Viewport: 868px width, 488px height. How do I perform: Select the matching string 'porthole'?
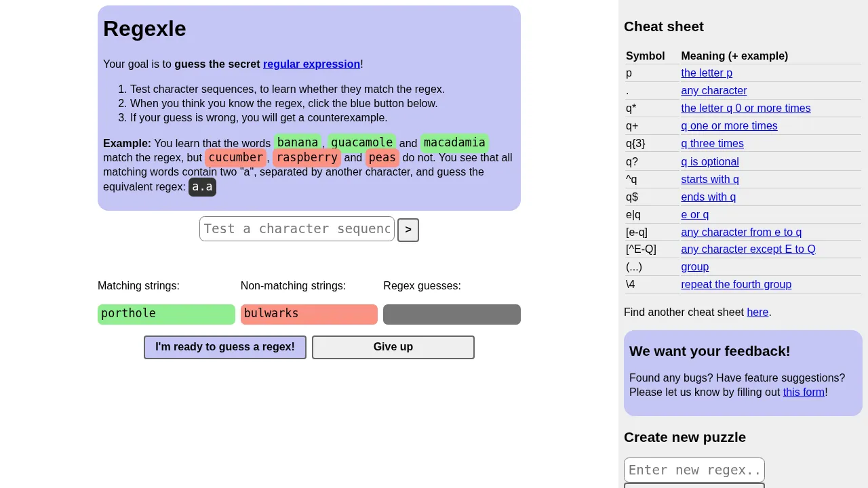coord(166,314)
